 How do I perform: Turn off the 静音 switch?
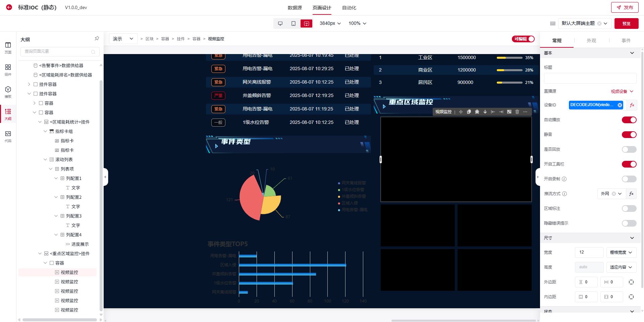tap(629, 135)
